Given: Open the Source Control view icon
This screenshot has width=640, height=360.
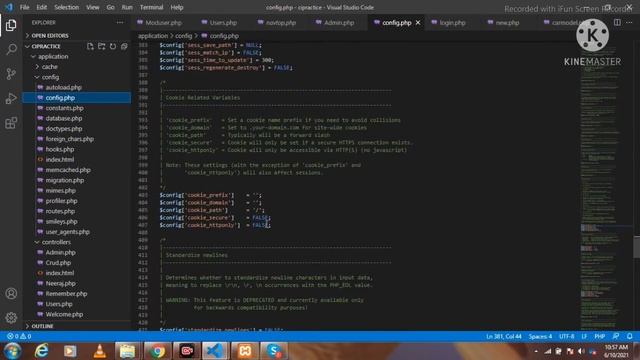Looking at the screenshot, I should tap(11, 74).
